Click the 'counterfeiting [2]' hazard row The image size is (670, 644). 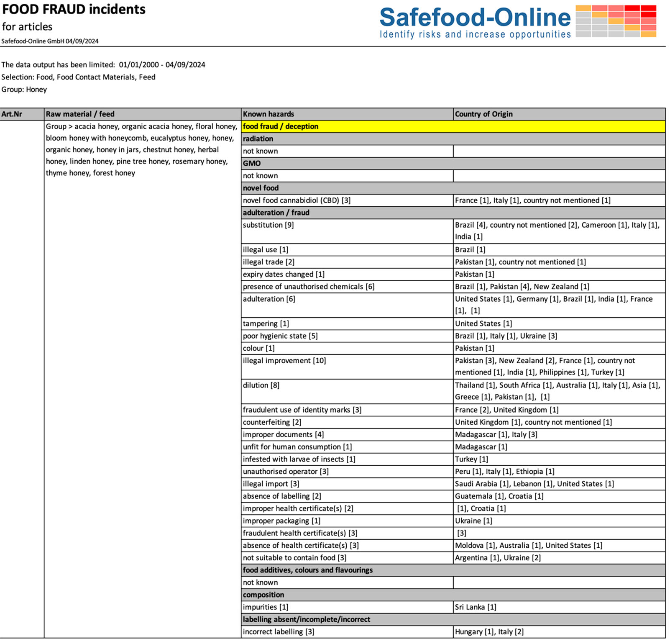(x=272, y=422)
